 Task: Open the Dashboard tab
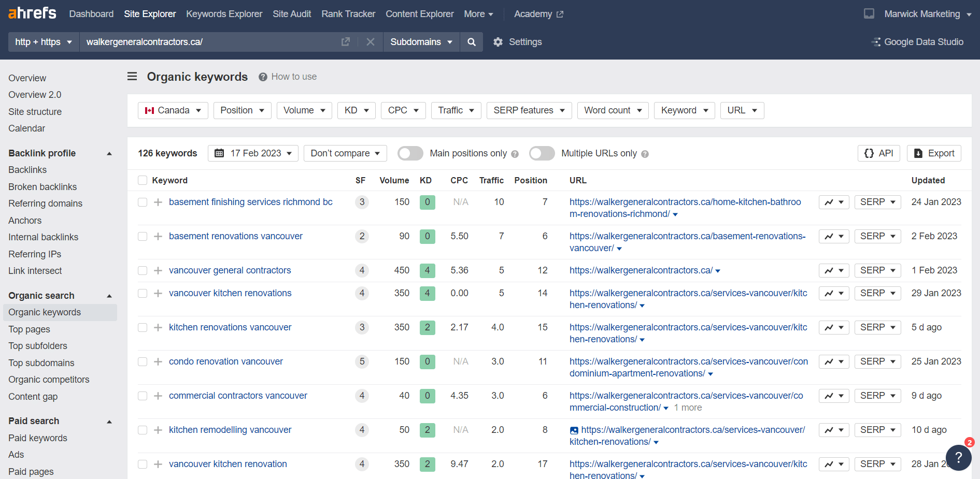[x=91, y=14]
